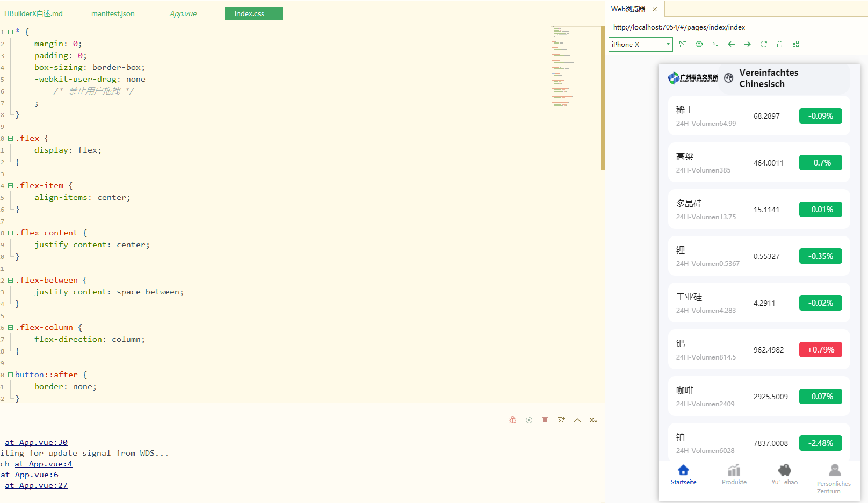Click the browser URL address field
This screenshot has width=868, height=503.
pos(736,27)
